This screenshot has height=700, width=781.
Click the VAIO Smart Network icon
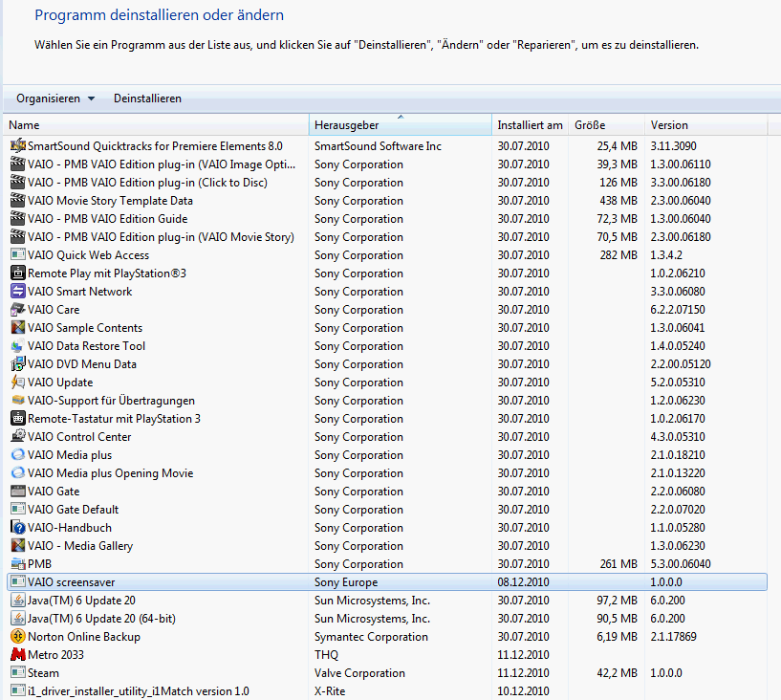[18, 292]
